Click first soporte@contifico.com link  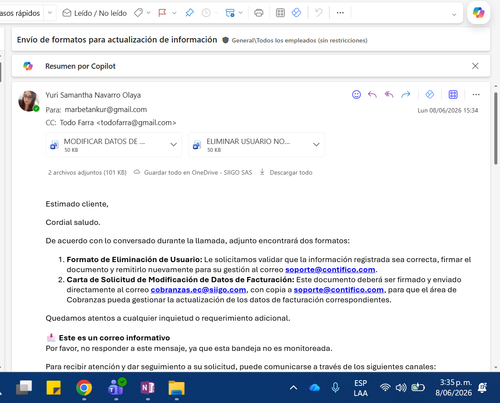tap(330, 269)
